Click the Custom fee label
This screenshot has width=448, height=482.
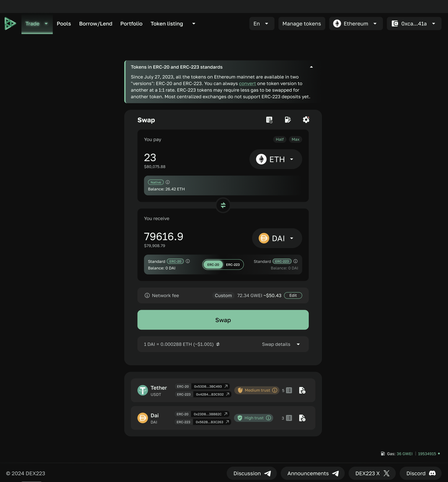[x=223, y=295]
